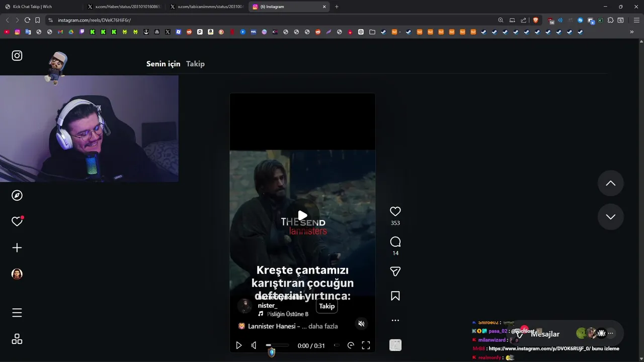
Task: Switch to the x.com/tabicaniimmm status tab
Action: point(207,7)
